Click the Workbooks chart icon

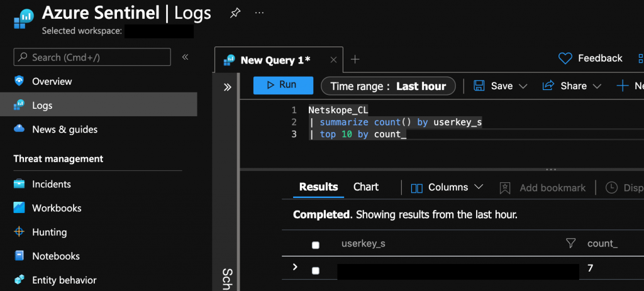pyautogui.click(x=19, y=207)
